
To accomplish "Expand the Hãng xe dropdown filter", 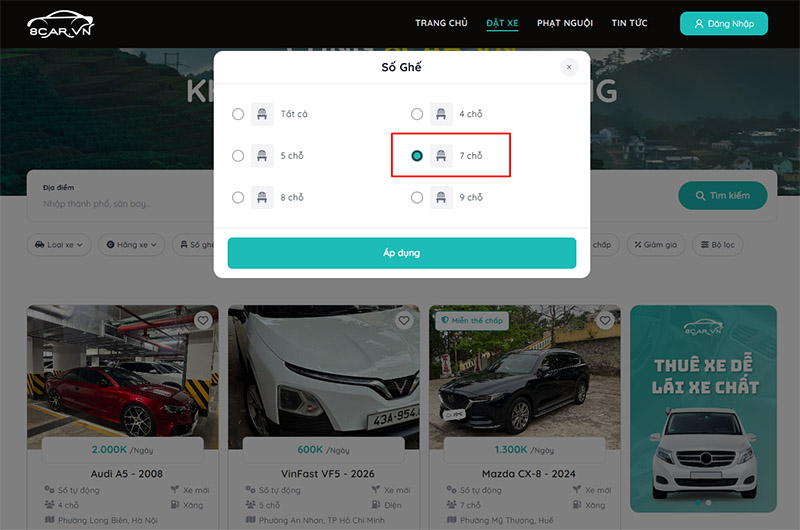I will pyautogui.click(x=132, y=245).
